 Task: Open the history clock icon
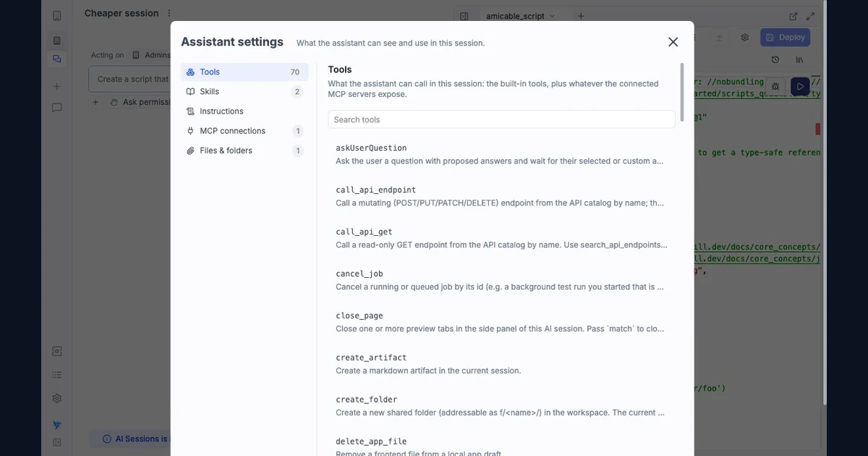pyautogui.click(x=775, y=60)
